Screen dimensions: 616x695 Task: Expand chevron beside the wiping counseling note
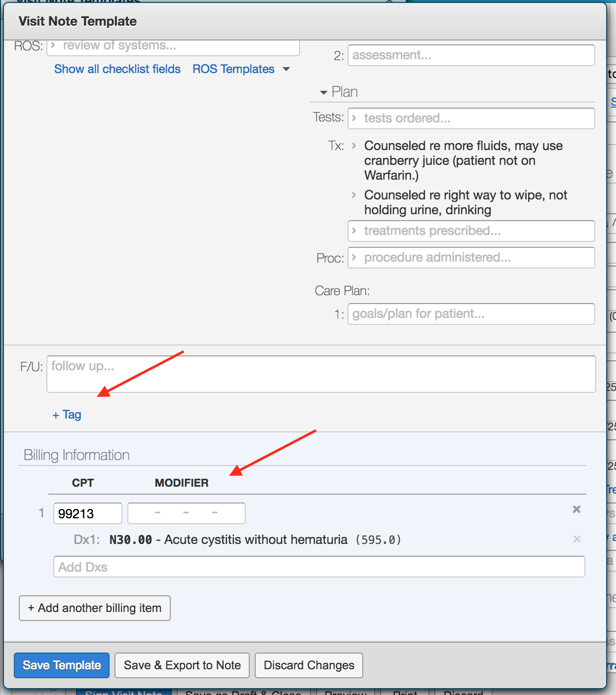pos(354,195)
